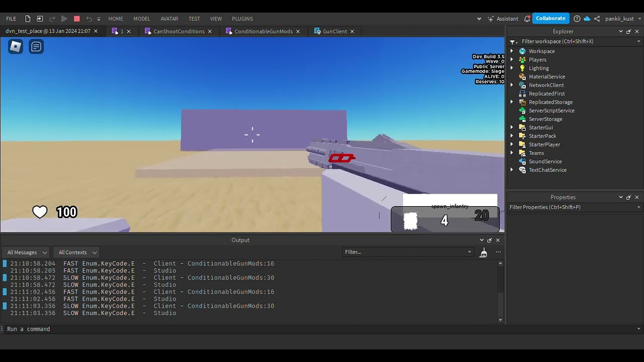Expand the ReplicatedStorage tree node
The height and width of the screenshot is (362, 644).
click(x=512, y=102)
